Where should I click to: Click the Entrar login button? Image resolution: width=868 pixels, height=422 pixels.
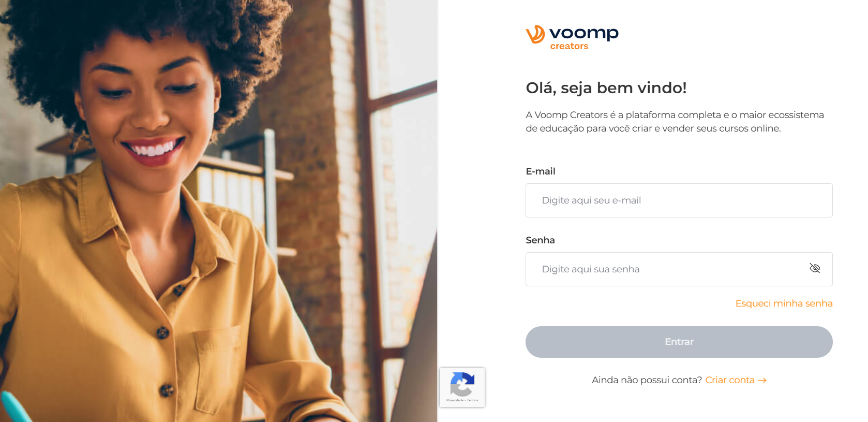(679, 342)
